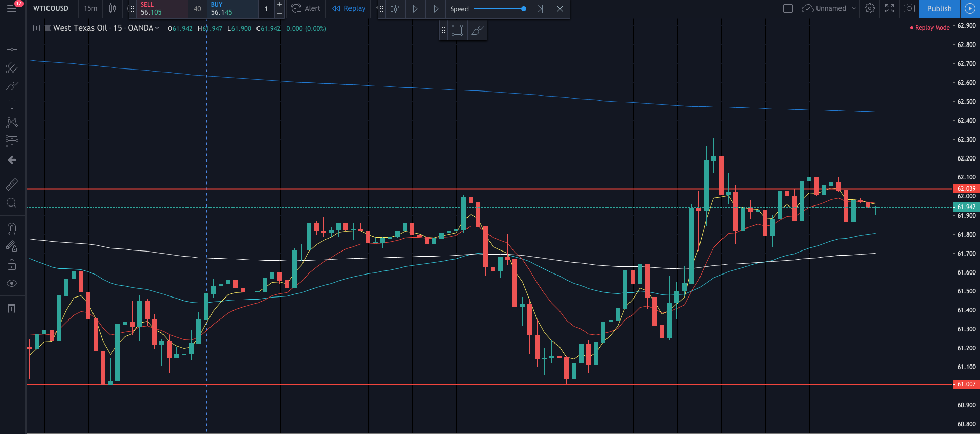Open the OANDA legend dropdown chevron
This screenshot has width=980, height=434.
[157, 28]
